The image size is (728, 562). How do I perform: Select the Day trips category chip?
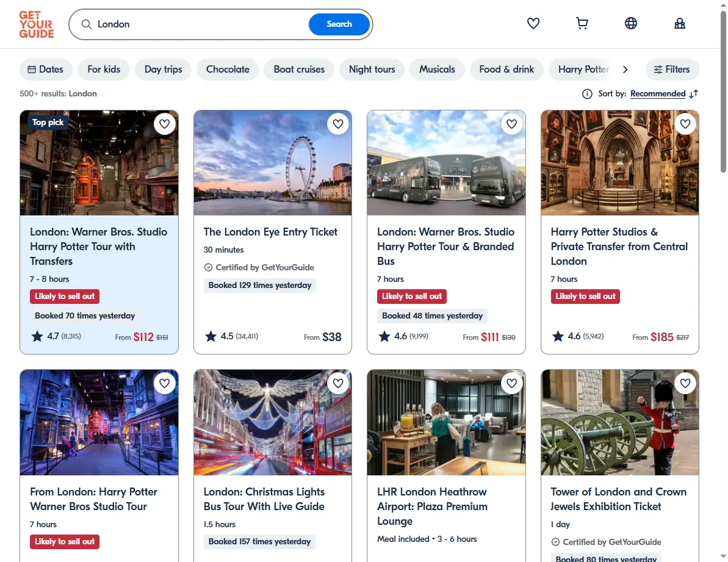point(163,70)
